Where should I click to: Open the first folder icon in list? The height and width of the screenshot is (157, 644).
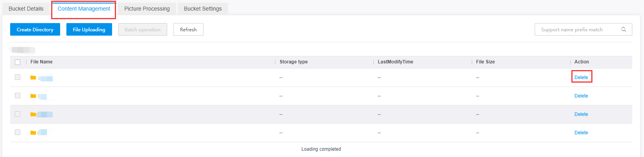(x=33, y=78)
